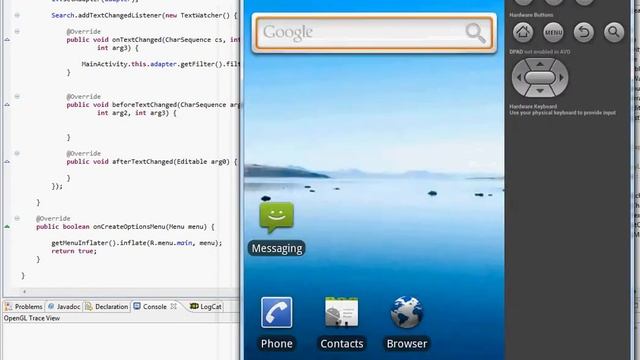
Task: Select the Console tab
Action: [150, 306]
